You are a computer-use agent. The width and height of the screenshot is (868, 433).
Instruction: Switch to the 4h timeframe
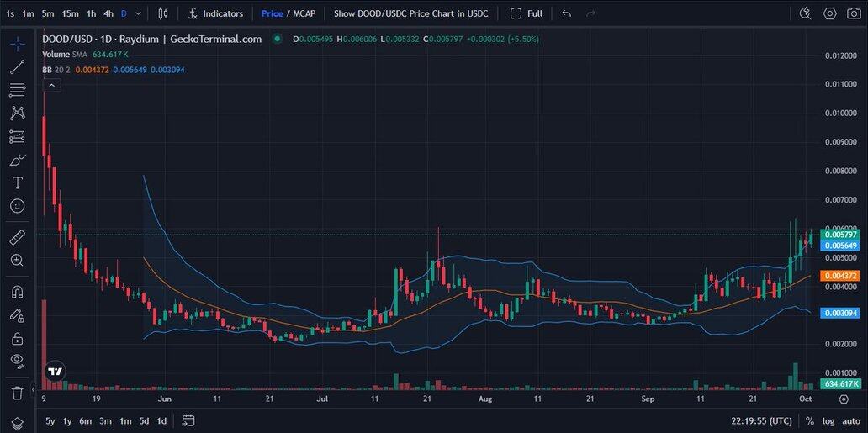(x=108, y=13)
